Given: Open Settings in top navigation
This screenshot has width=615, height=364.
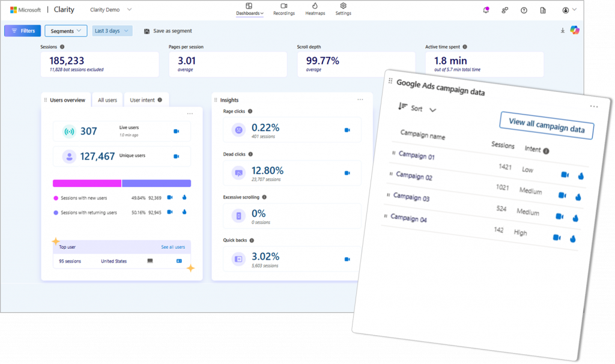Looking at the screenshot, I should point(343,10).
